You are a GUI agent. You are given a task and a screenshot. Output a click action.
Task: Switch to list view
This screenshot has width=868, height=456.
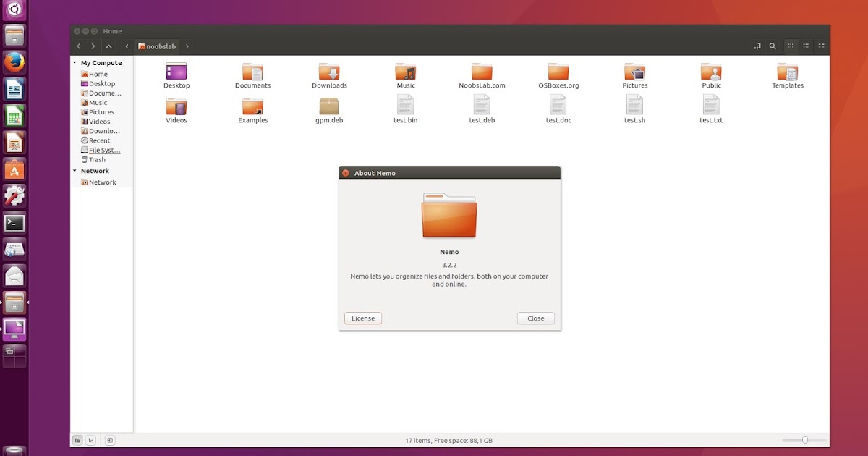806,46
